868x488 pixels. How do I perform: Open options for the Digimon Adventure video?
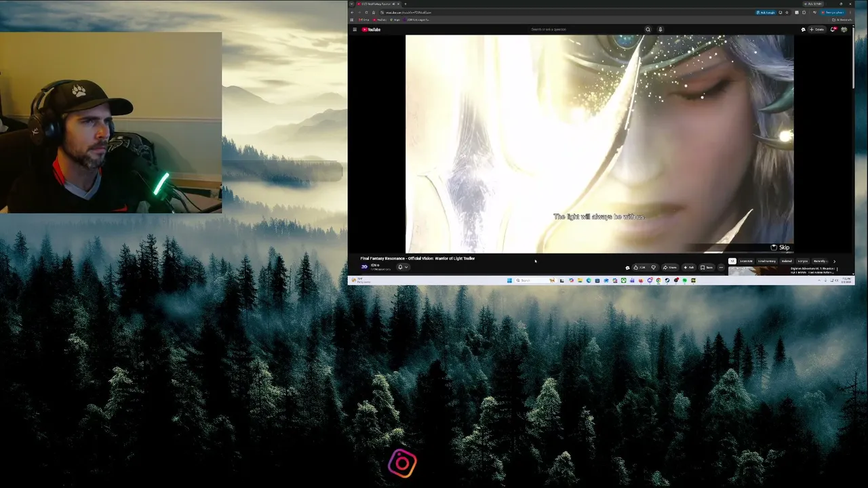(837, 269)
